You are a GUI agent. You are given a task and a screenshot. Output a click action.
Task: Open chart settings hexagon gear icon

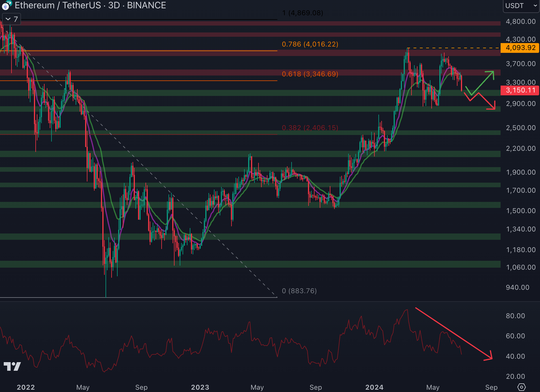click(x=521, y=387)
